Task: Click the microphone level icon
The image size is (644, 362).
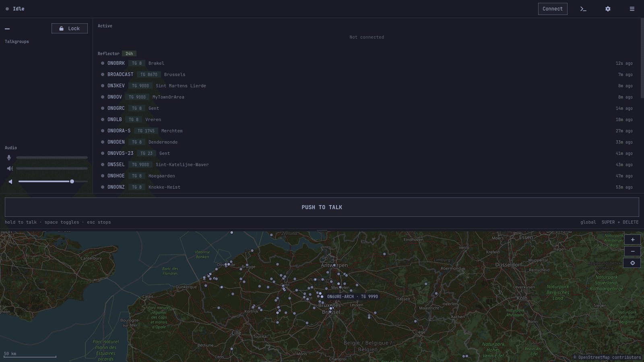Action: [x=9, y=158]
